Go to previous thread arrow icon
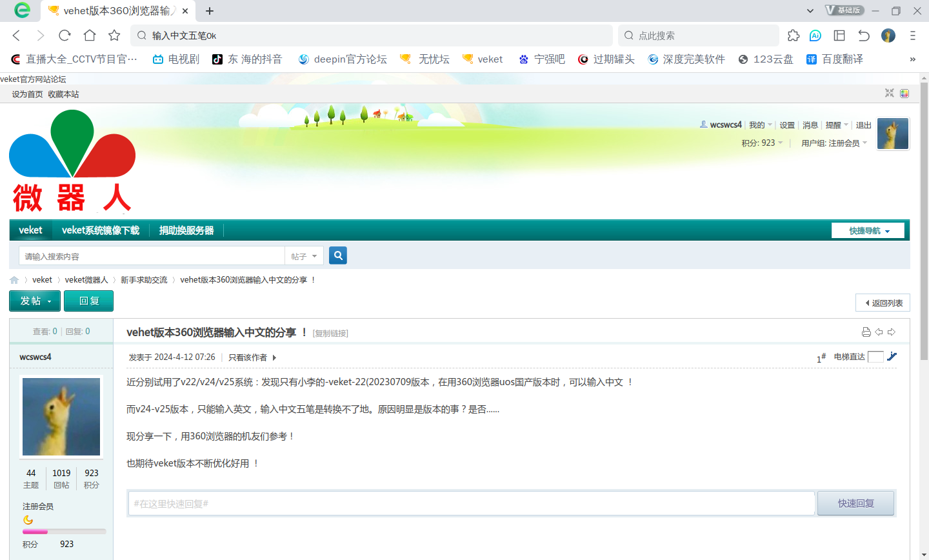The height and width of the screenshot is (560, 929). 879,332
